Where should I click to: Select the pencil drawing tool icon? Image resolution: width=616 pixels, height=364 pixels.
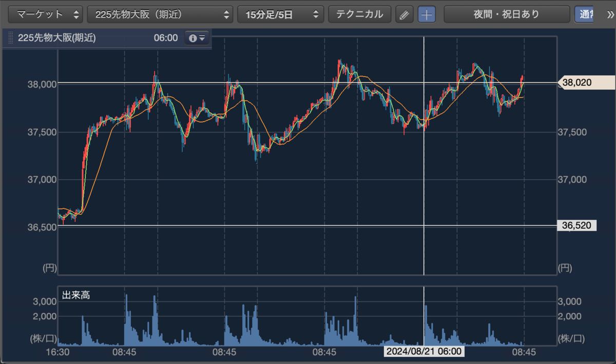coord(404,14)
